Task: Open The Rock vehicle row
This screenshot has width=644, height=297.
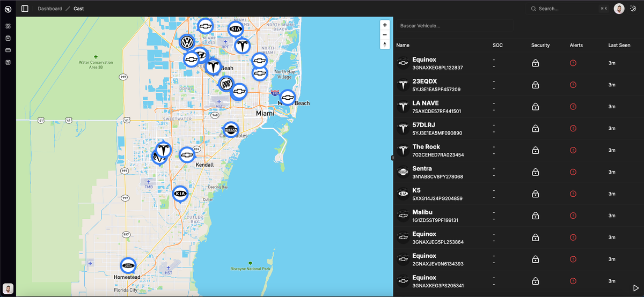Action: pos(518,151)
